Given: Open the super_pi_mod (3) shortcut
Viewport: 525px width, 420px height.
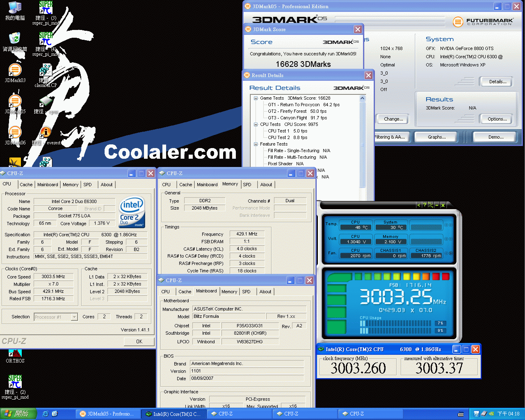Looking at the screenshot, I should coord(46,13).
